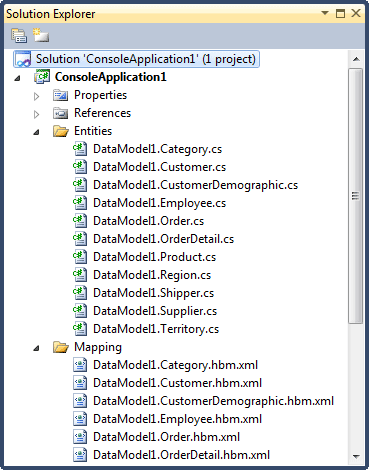Click the C# project icon of ConsoleApplication1
The width and height of the screenshot is (369, 470).
[x=42, y=77]
